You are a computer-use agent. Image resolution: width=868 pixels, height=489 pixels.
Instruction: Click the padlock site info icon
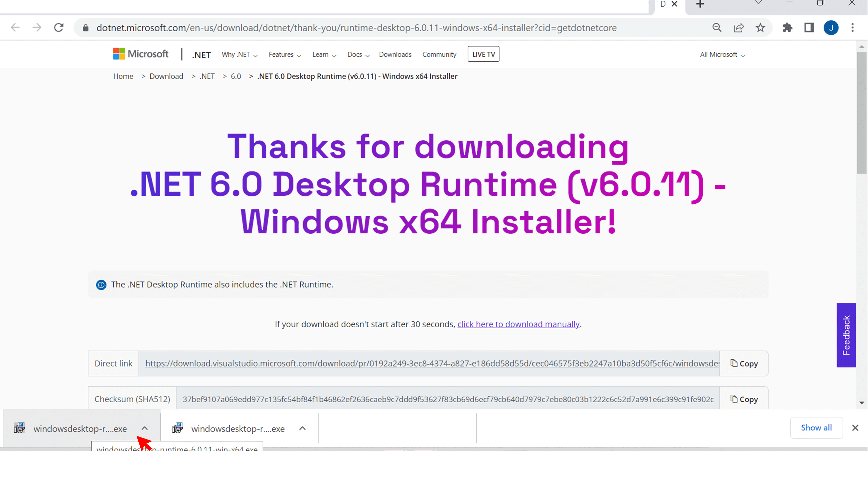[86, 28]
